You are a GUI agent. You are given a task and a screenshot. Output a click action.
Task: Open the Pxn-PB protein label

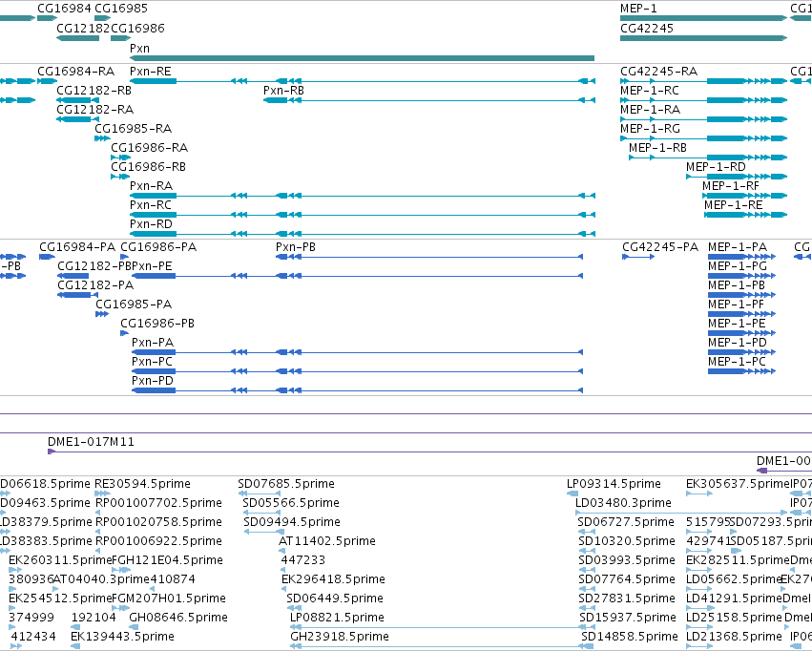point(296,247)
